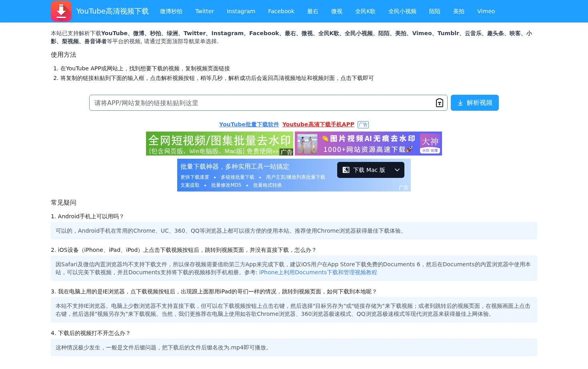The image size is (588, 369).
Task: Click the answer about 文件后缀名改为.mp4
Action: point(294,347)
